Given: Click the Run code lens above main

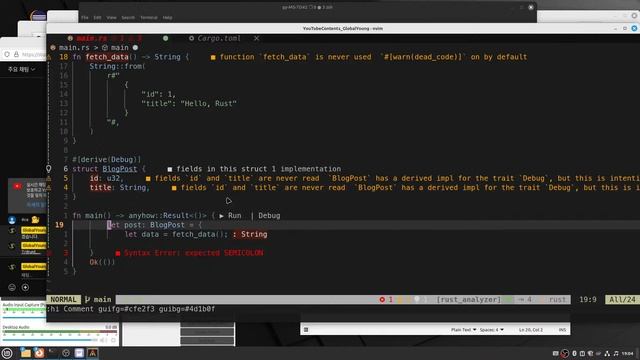Looking at the screenshot, I should (x=231, y=216).
